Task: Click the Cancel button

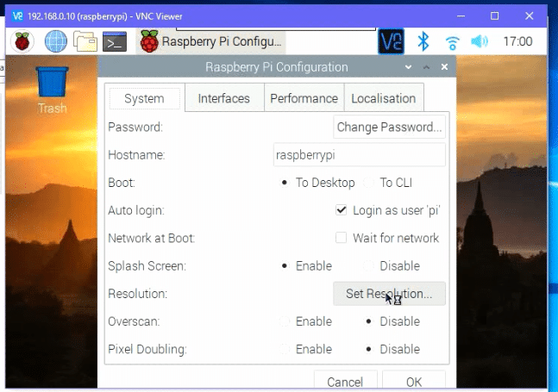Action: (345, 380)
